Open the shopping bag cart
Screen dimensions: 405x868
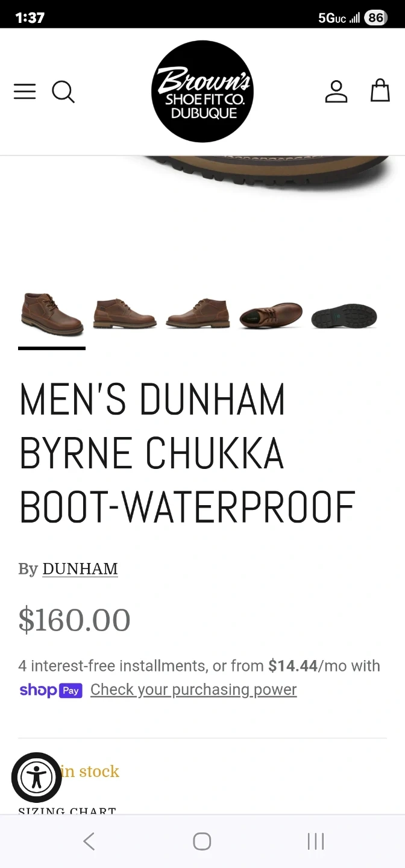click(x=380, y=90)
